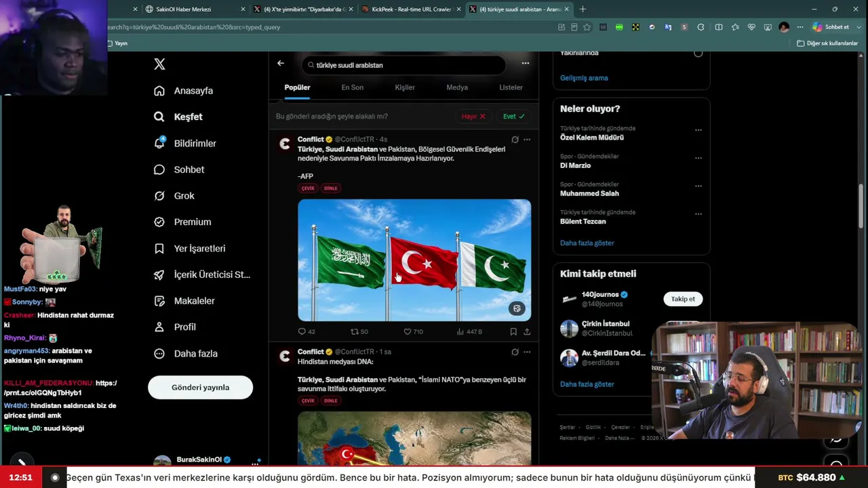Switch to X'te yirmibirtv browser tab
This screenshot has width=868, height=488.
click(x=303, y=9)
